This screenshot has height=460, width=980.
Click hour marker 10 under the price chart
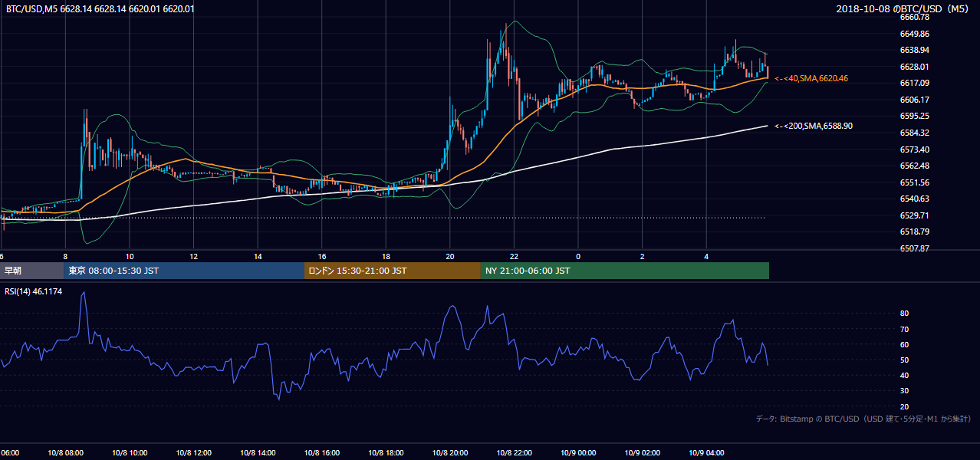coord(130,257)
